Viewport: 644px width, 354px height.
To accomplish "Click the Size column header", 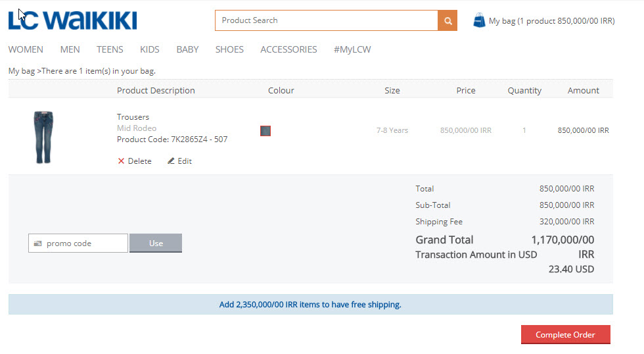I will [x=392, y=90].
